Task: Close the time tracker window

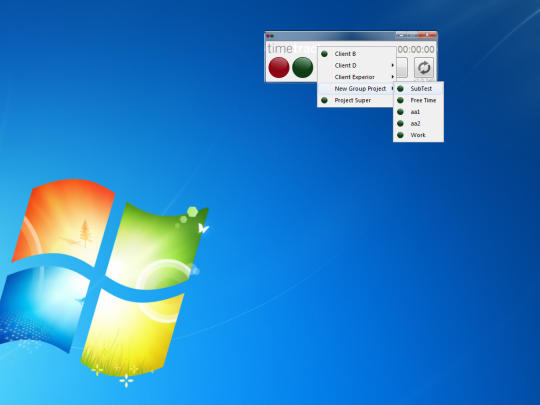Action: coord(427,35)
